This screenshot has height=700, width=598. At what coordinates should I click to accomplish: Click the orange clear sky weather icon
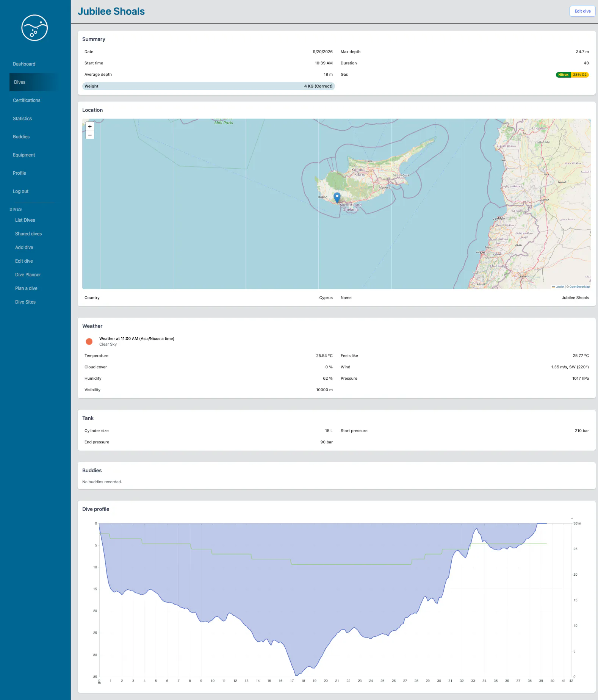pyautogui.click(x=89, y=341)
